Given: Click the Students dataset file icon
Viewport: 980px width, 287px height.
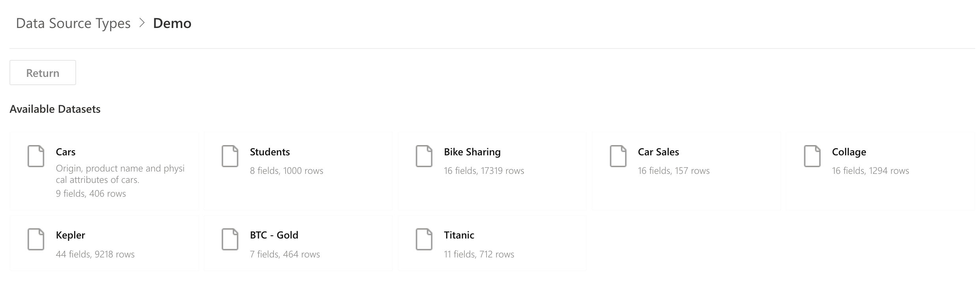Looking at the screenshot, I should 230,156.
